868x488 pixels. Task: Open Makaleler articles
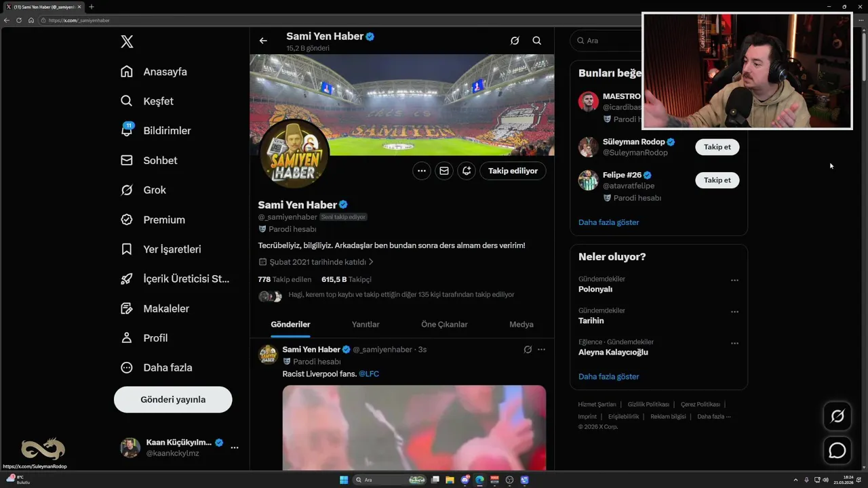[x=155, y=308]
